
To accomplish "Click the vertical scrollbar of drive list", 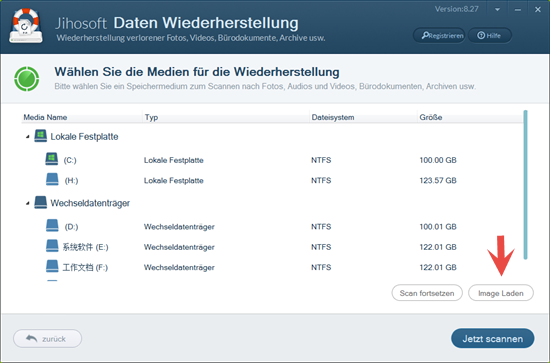I will [525, 184].
